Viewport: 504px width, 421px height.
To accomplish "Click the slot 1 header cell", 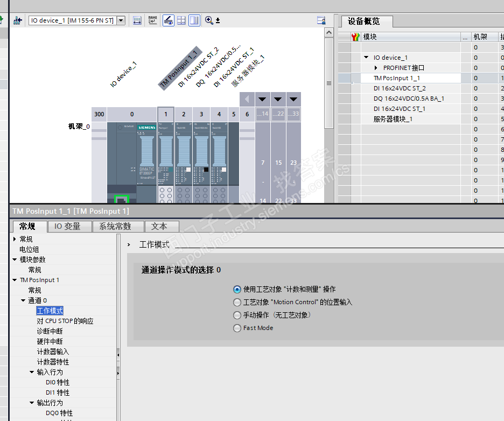I will pyautogui.click(x=166, y=114).
